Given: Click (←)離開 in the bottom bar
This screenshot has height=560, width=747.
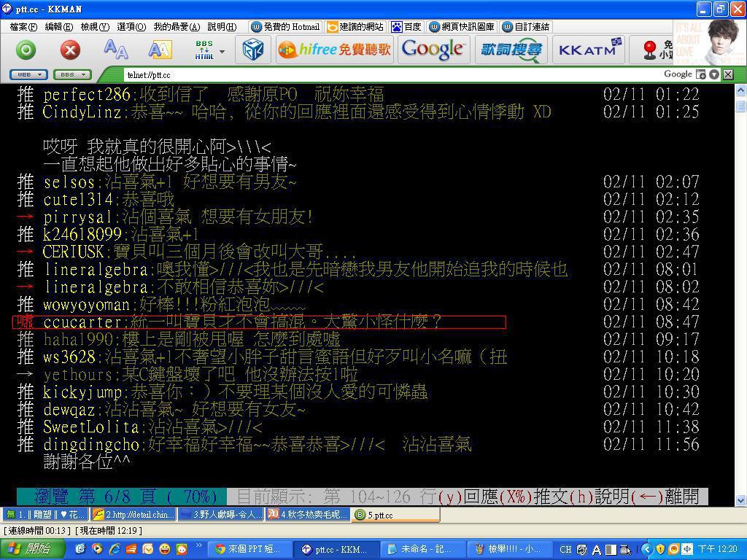Looking at the screenshot, I should point(665,497).
